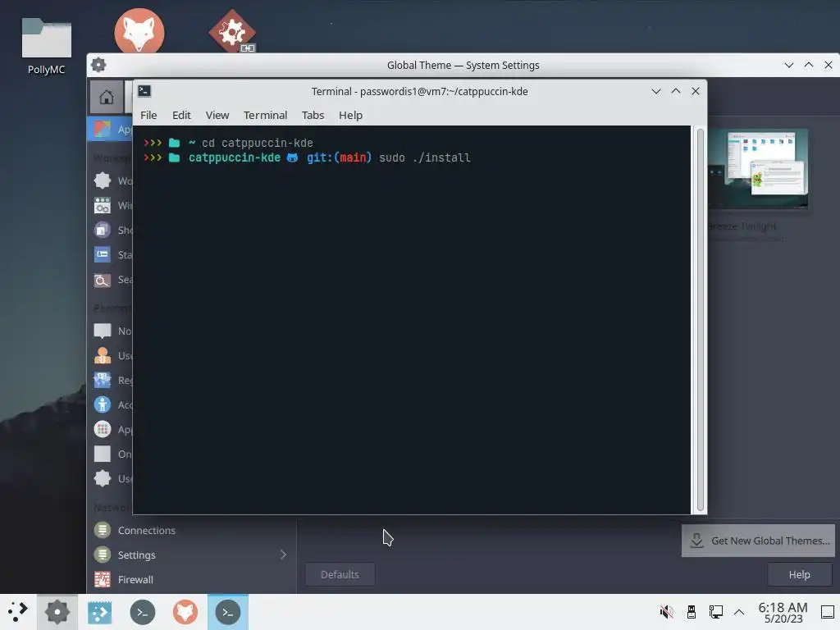This screenshot has width=840, height=630.
Task: Click Get New Global Themes button
Action: click(x=758, y=541)
